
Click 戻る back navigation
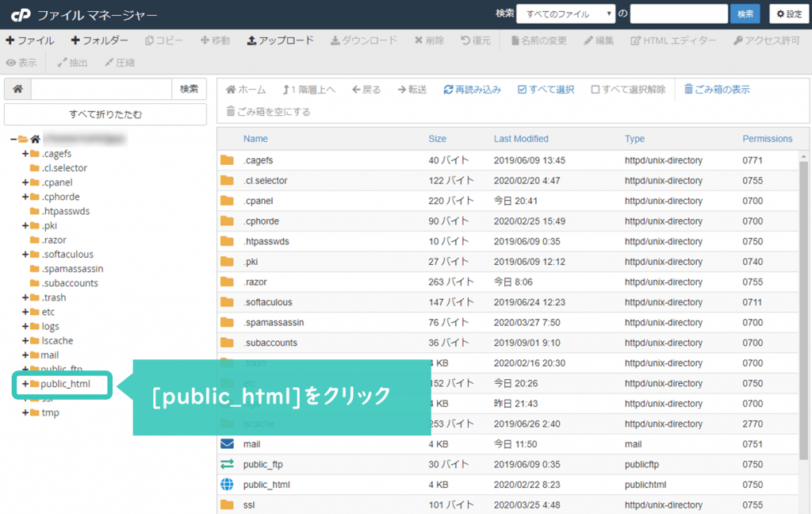(366, 90)
